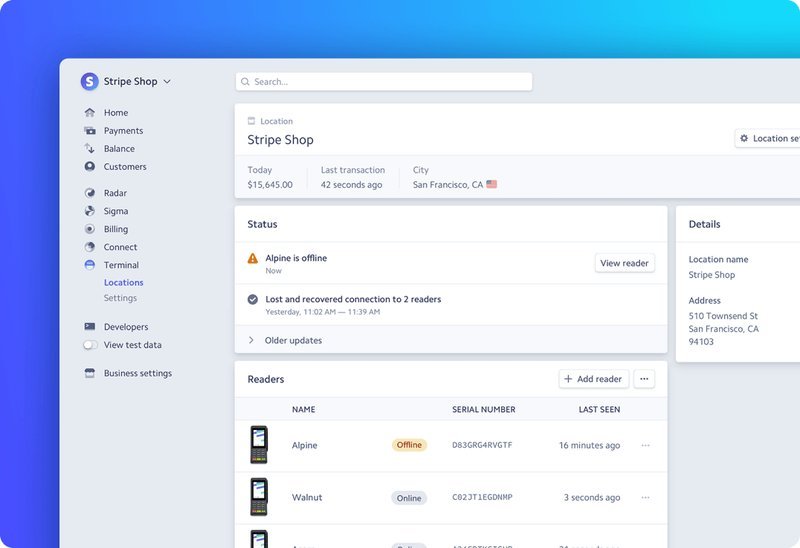Go to Payments in sidebar
This screenshot has width=800, height=548.
(x=123, y=131)
